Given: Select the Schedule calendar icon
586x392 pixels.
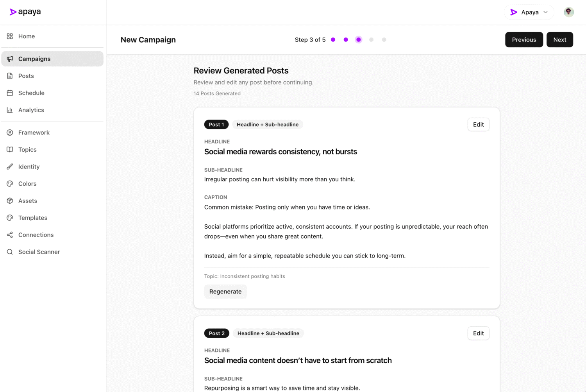Looking at the screenshot, I should 10,93.
